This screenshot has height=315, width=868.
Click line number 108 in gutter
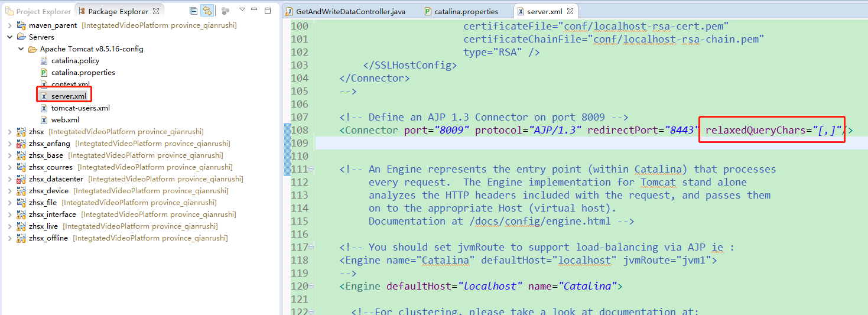pyautogui.click(x=300, y=130)
